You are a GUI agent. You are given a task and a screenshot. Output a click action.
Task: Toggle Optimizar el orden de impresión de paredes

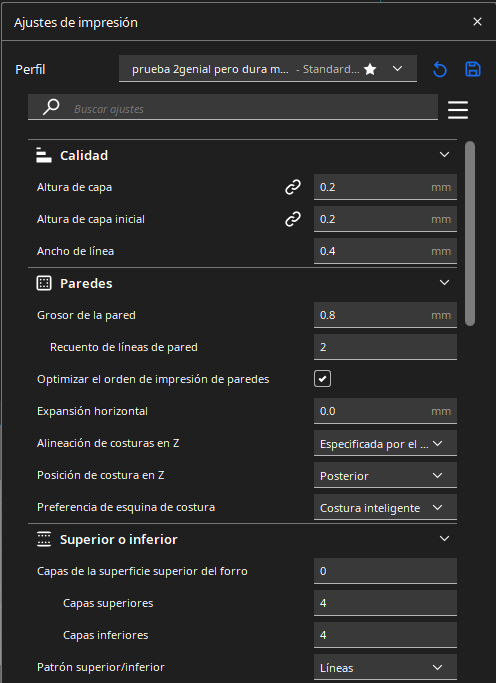(322, 379)
